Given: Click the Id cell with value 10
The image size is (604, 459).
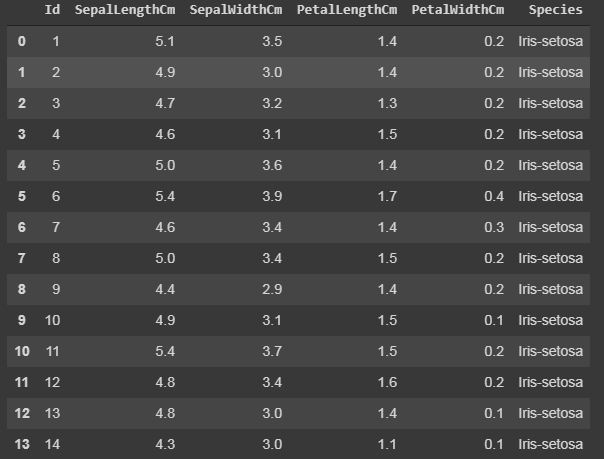Looking at the screenshot, I should click(52, 320).
